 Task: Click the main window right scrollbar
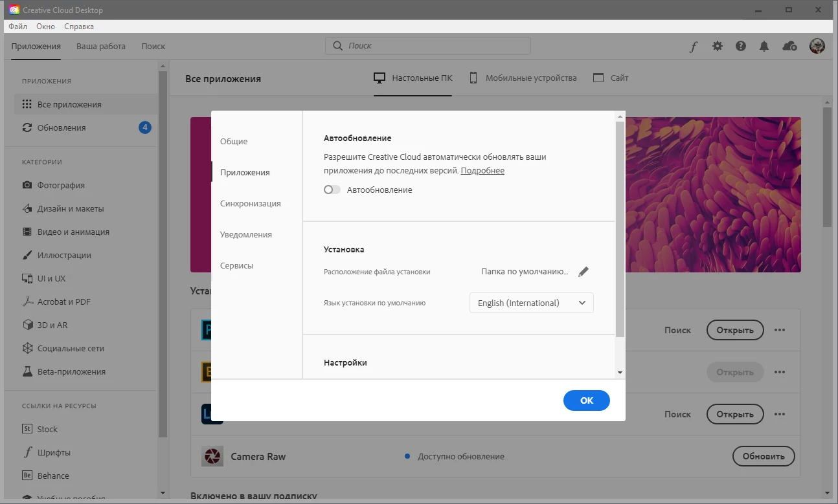coord(827,167)
